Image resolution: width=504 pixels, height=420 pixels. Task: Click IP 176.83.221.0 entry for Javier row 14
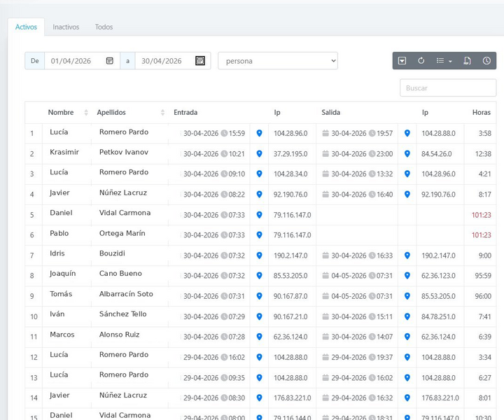(x=292, y=398)
